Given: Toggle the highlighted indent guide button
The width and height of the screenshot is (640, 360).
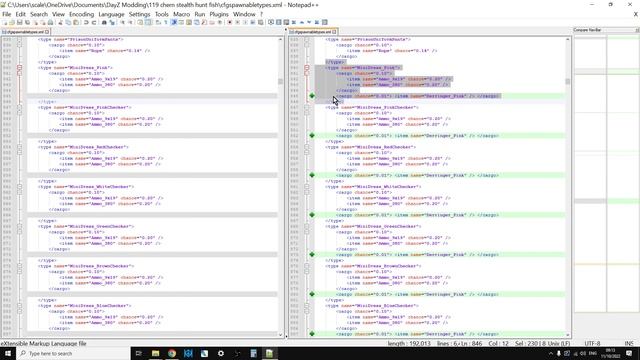Looking at the screenshot, I should point(173,22).
